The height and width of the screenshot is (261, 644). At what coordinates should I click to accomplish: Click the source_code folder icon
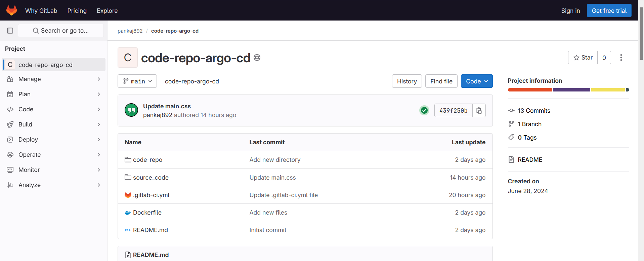(128, 177)
